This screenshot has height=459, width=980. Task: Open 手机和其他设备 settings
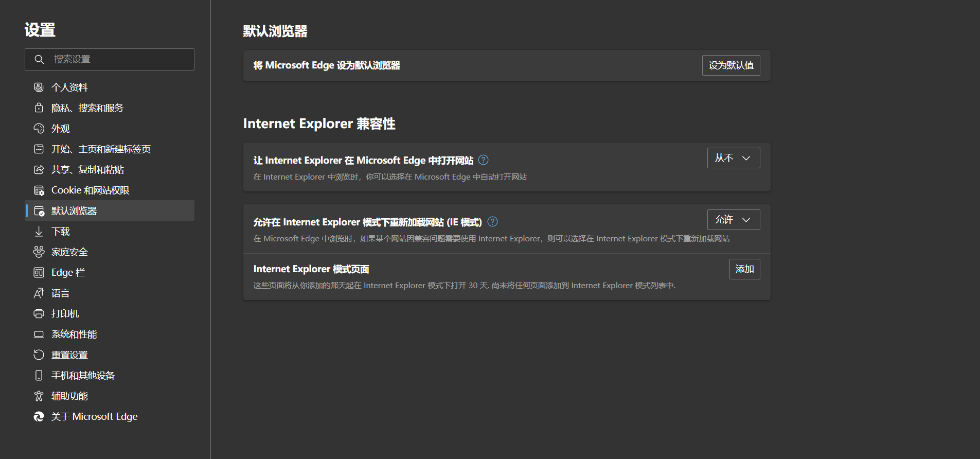click(110, 375)
